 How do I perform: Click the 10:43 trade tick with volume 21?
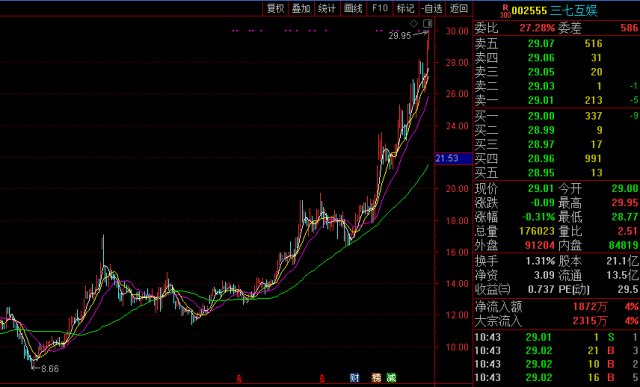pos(556,351)
